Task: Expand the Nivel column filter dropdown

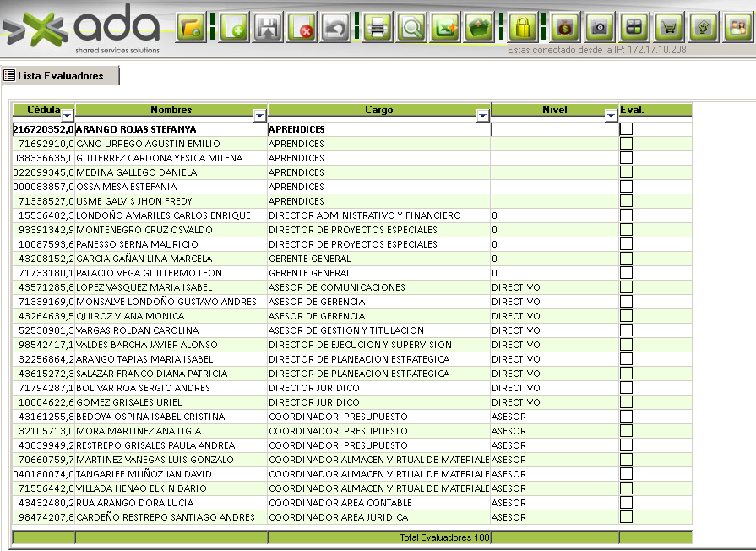Action: [611, 116]
